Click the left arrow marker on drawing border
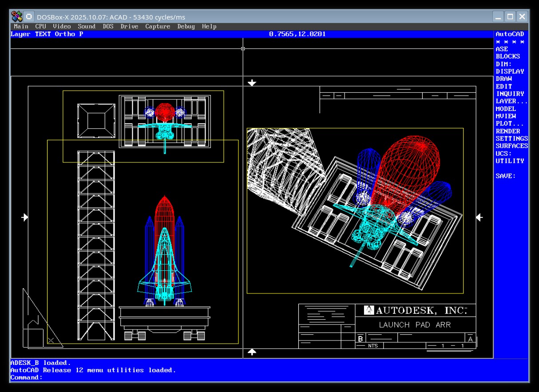 point(25,217)
